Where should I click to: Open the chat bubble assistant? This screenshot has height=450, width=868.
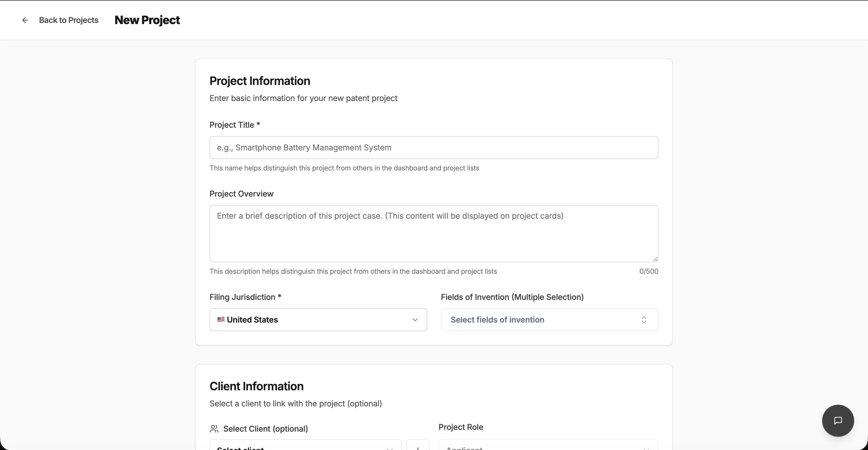[x=838, y=421]
